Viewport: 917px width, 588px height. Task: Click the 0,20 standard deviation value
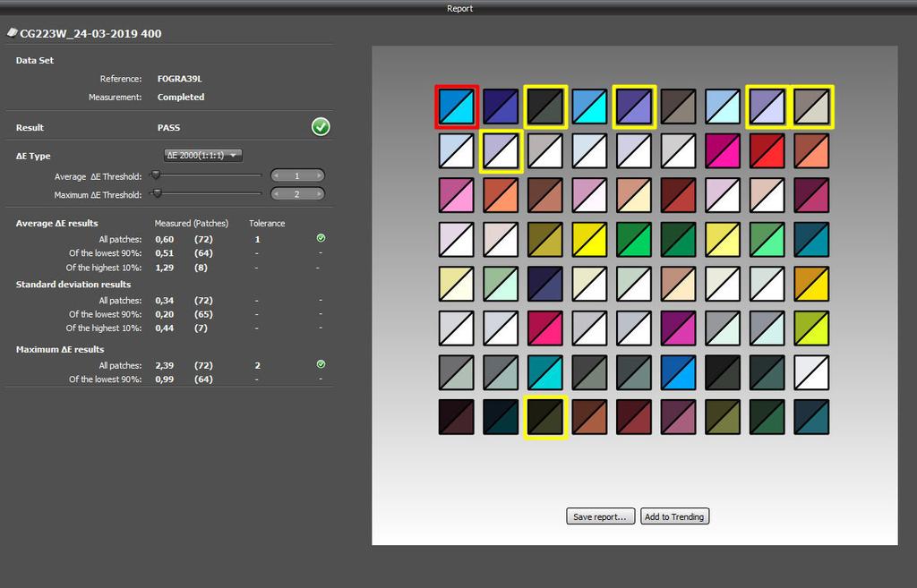[165, 314]
